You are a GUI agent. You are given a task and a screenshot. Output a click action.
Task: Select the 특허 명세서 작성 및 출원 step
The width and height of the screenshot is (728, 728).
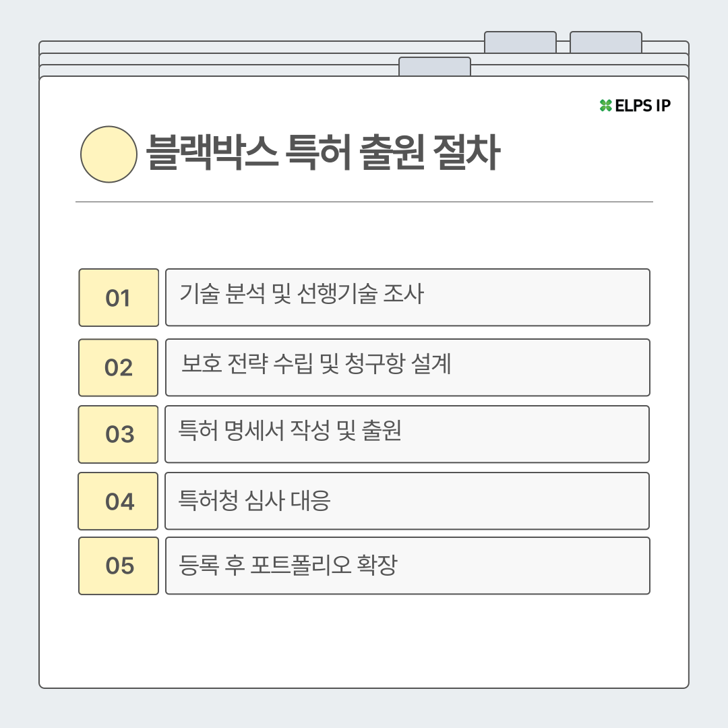(x=407, y=434)
